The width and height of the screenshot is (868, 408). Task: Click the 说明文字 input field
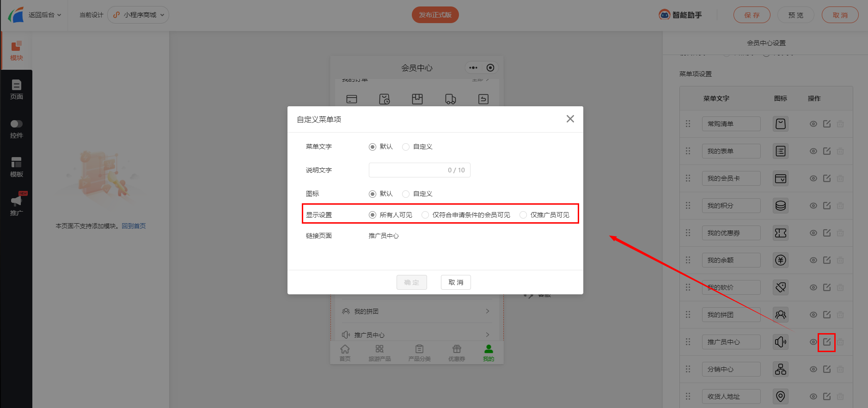tap(407, 170)
